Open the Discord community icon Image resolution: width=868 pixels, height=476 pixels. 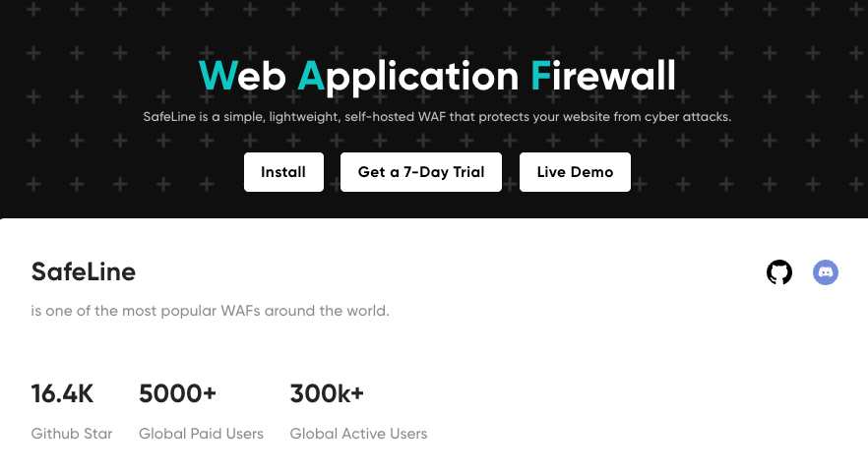pyautogui.click(x=826, y=272)
